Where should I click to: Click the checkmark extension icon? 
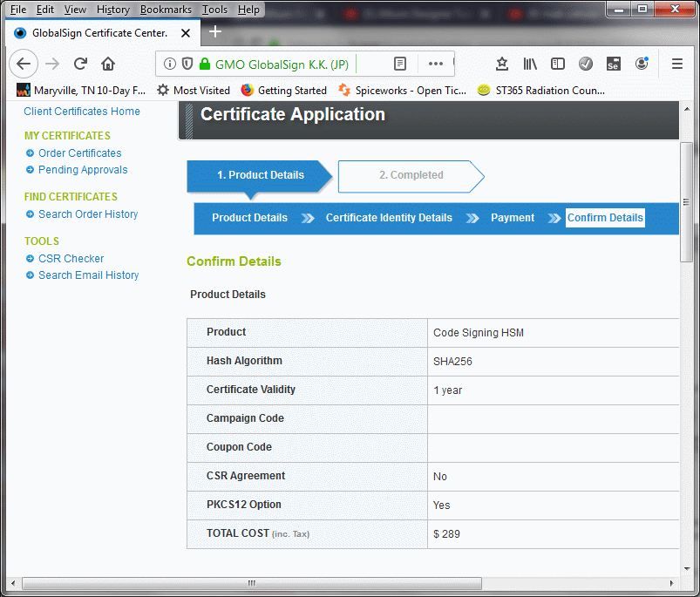pyautogui.click(x=586, y=64)
